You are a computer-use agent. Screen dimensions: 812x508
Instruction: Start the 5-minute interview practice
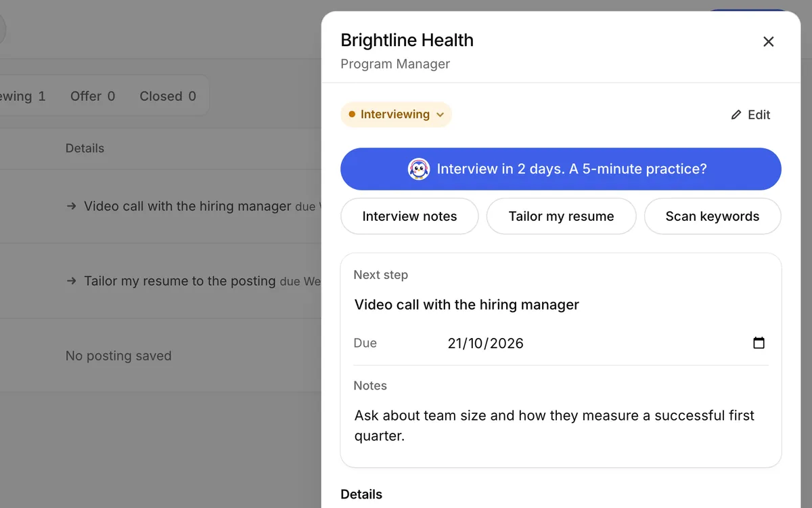[560, 169]
